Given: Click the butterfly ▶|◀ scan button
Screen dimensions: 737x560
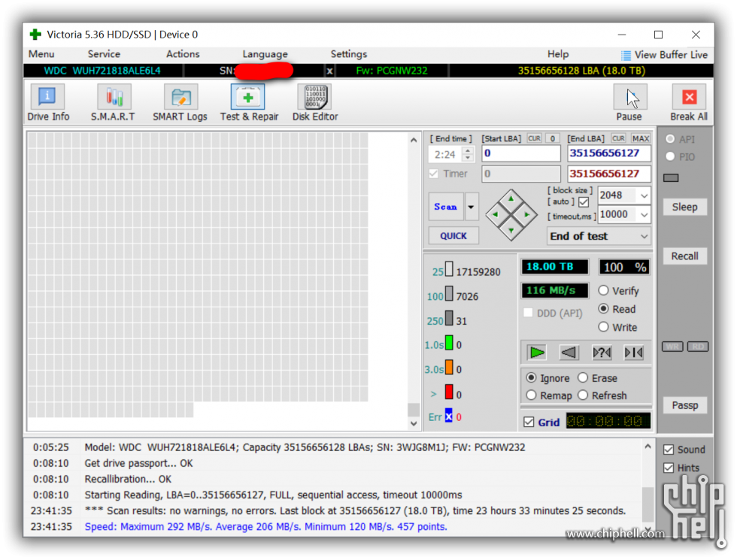Looking at the screenshot, I should pyautogui.click(x=633, y=353).
